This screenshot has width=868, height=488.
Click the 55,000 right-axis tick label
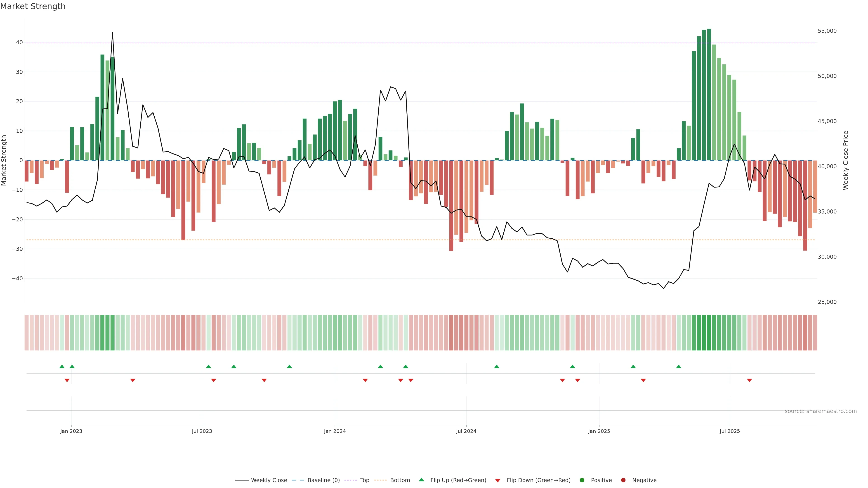827,31
